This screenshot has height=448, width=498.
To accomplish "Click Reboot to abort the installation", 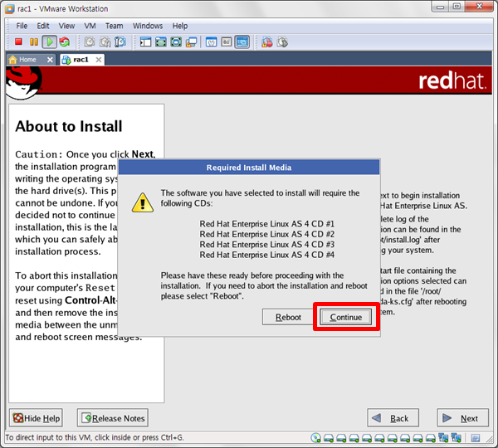I will click(288, 317).
